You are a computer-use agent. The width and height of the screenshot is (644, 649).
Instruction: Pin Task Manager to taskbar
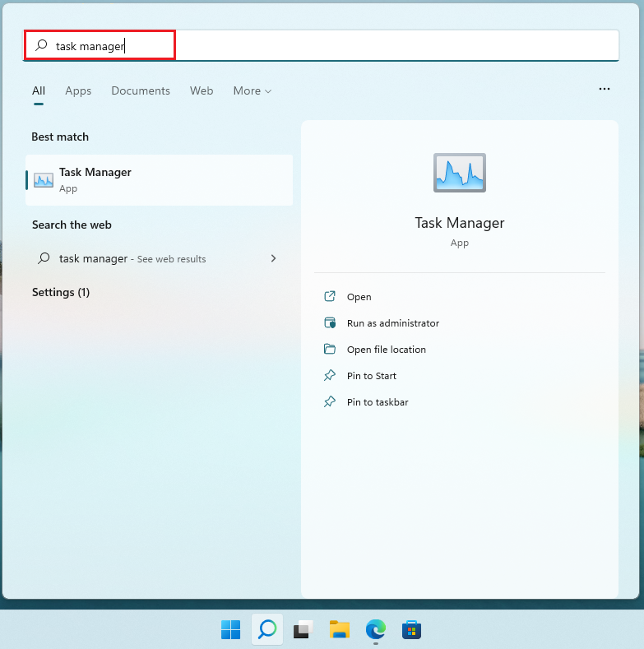coord(377,402)
